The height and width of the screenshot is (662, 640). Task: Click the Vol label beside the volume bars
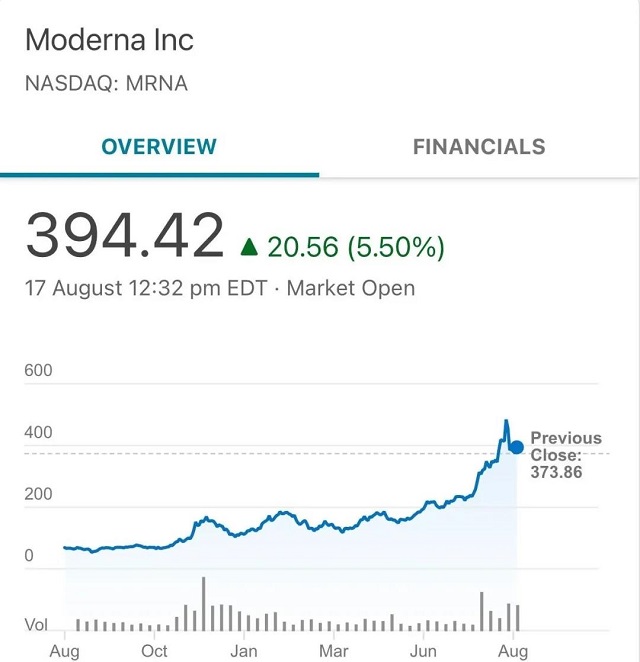coord(36,625)
